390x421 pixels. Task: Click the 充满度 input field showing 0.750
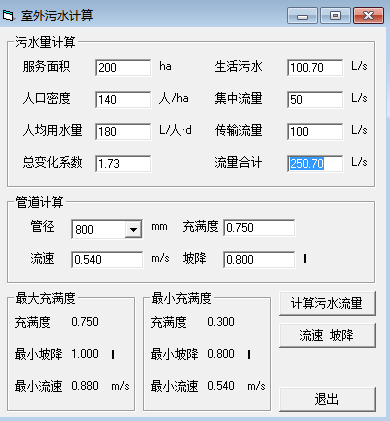point(259,228)
